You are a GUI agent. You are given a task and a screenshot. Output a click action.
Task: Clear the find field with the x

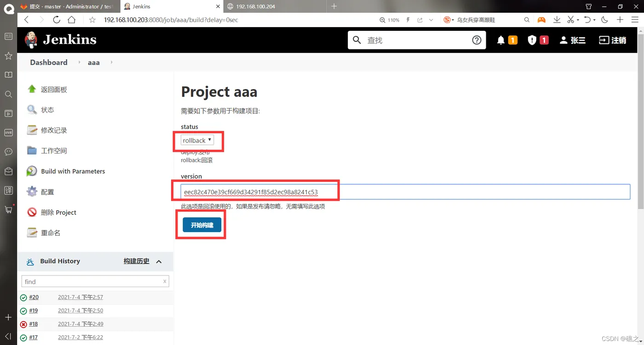165,281
